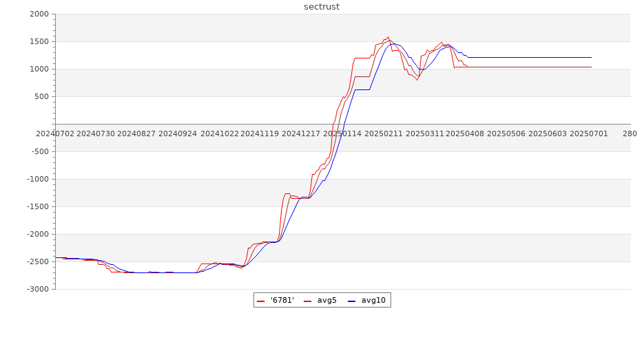Click the -500 y-axis tick label
The width and height of the screenshot is (644, 344).
pyautogui.click(x=39, y=152)
